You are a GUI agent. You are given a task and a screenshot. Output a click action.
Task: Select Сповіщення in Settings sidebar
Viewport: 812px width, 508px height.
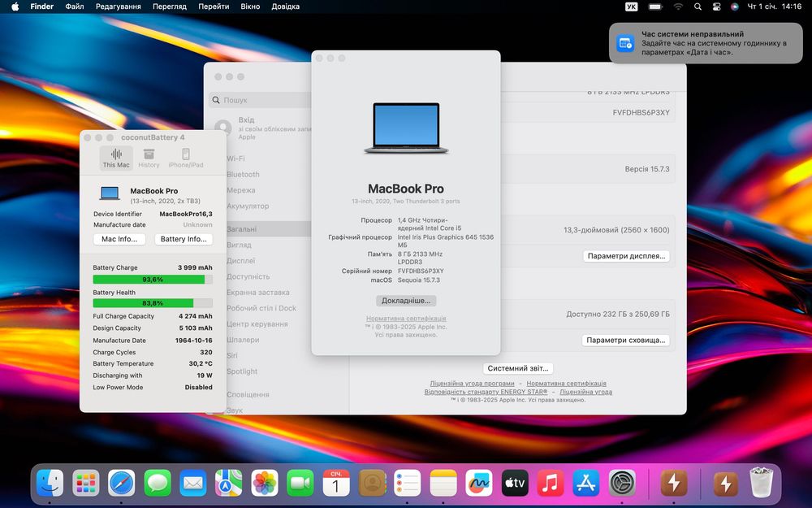click(248, 394)
